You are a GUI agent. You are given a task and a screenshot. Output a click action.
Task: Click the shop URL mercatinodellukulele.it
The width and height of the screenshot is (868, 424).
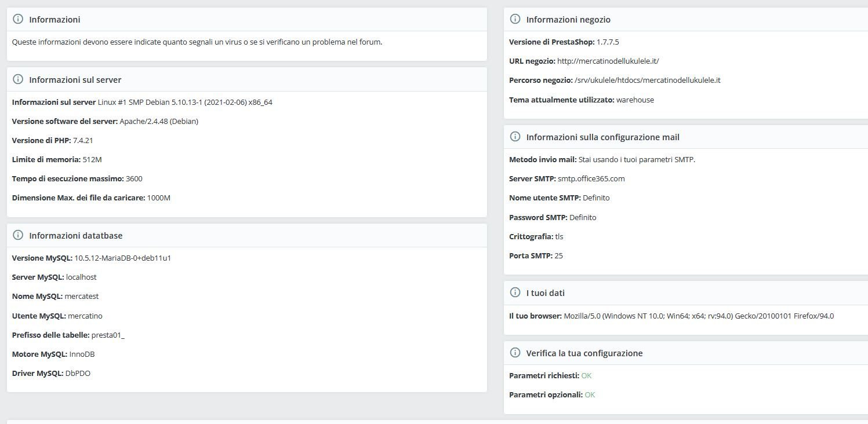(x=608, y=61)
